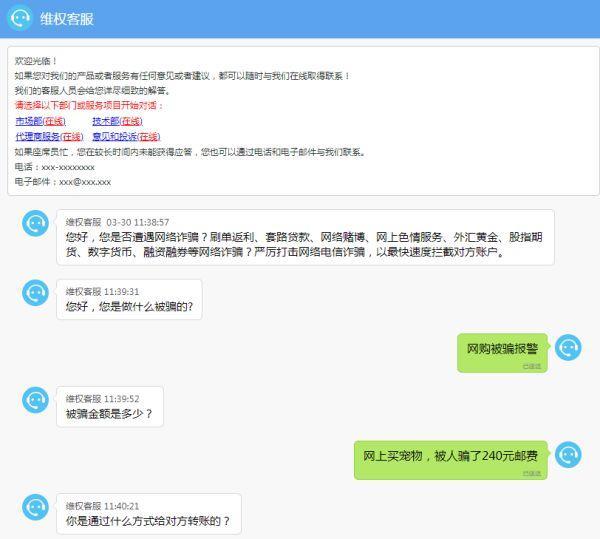This screenshot has height=539, width=600.
Task: Select the 代理商服务(在线) link
Action: (49, 137)
